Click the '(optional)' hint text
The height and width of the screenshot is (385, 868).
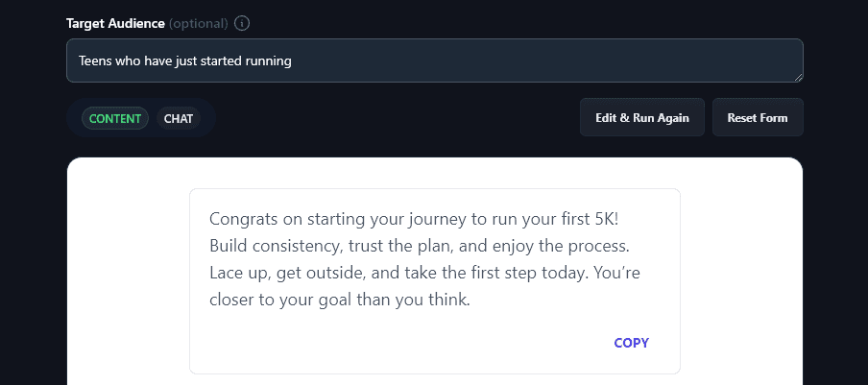tap(199, 23)
